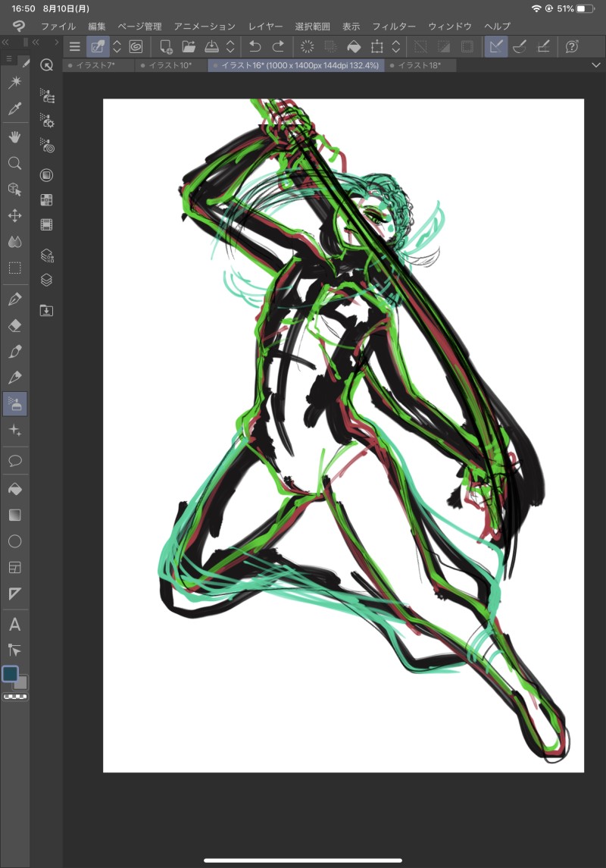Toggle the highlighted Snap to Ruler button
606x868 pixels.
496,46
